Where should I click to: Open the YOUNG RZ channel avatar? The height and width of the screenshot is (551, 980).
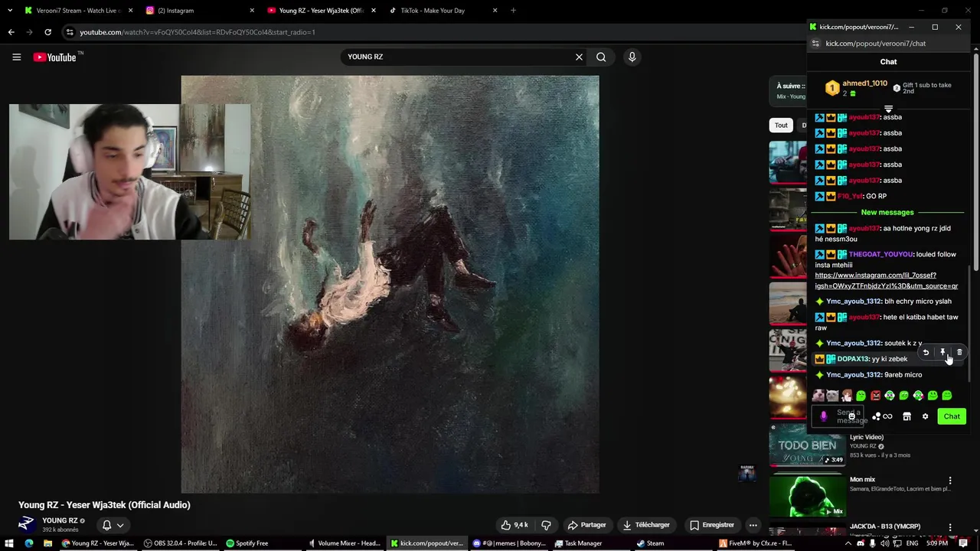tap(27, 524)
